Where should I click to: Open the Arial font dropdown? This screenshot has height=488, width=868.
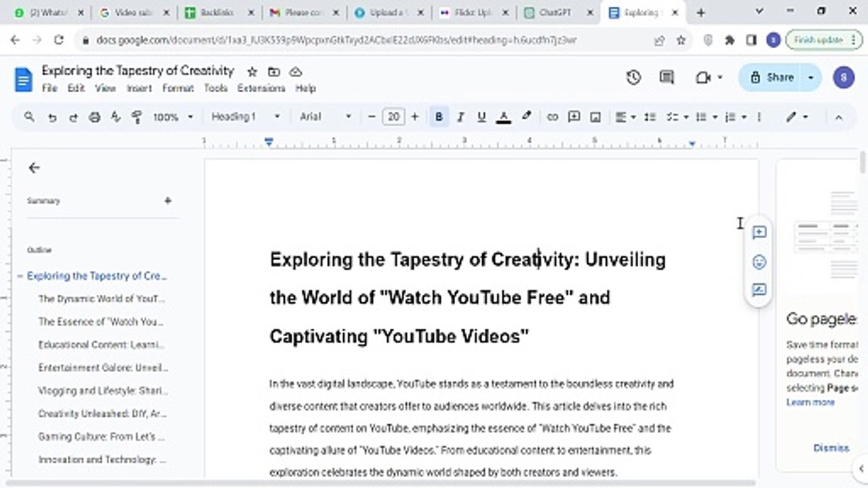tap(325, 117)
